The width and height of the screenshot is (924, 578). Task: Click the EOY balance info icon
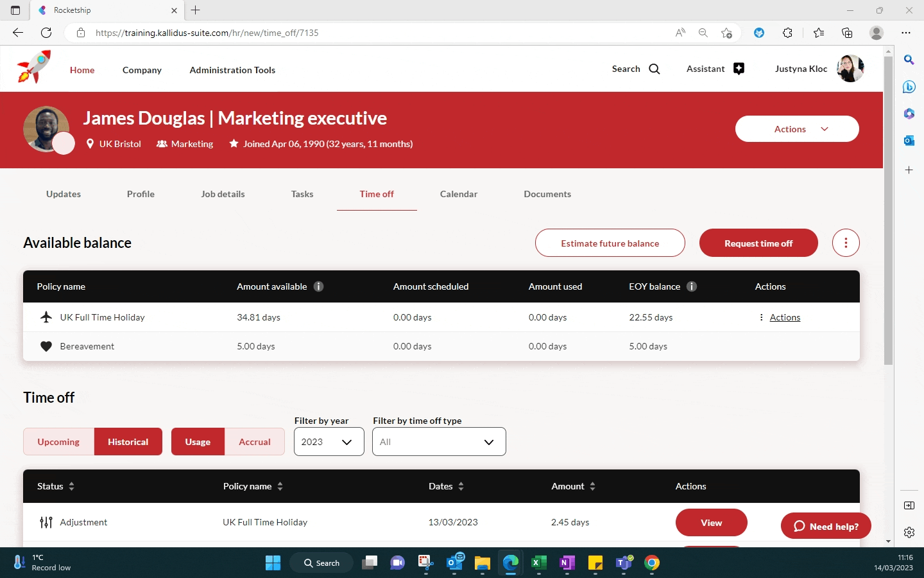pyautogui.click(x=692, y=286)
